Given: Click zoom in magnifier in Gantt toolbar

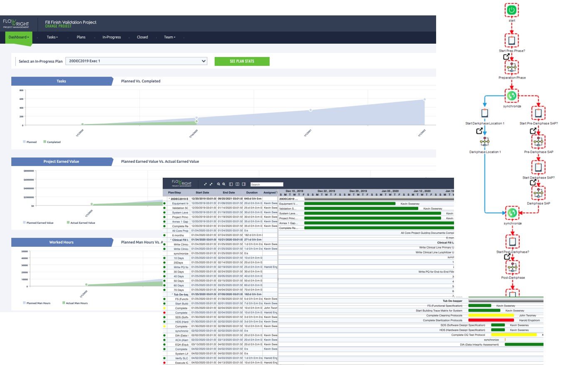Looking at the screenshot, I should click(218, 184).
